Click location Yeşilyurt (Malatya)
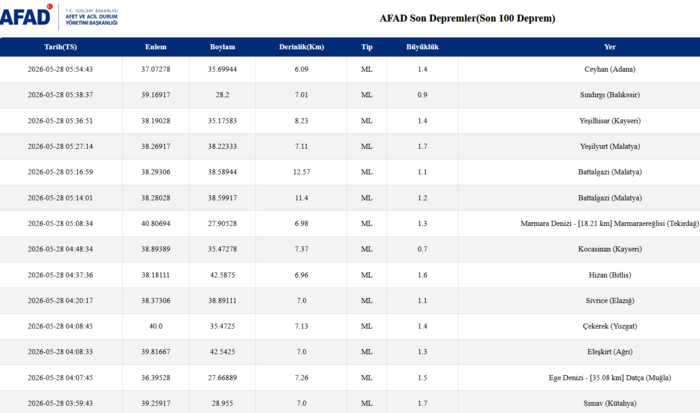 (x=610, y=146)
